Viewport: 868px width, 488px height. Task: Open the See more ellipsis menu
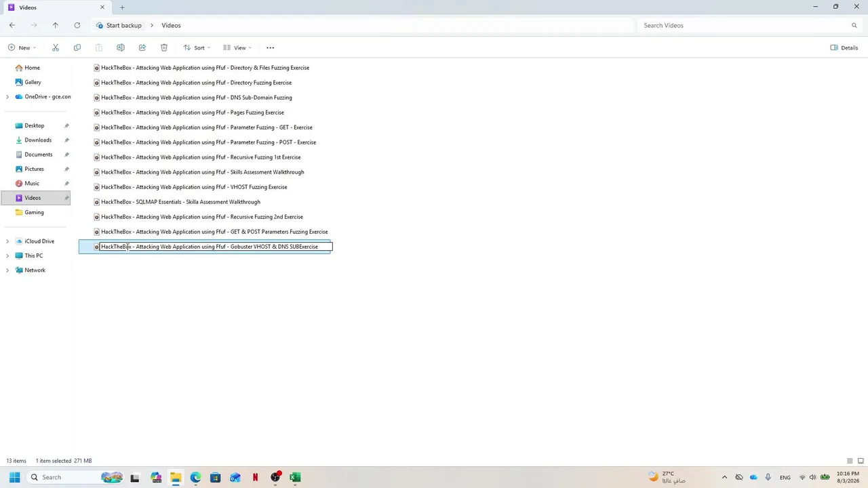click(x=271, y=47)
